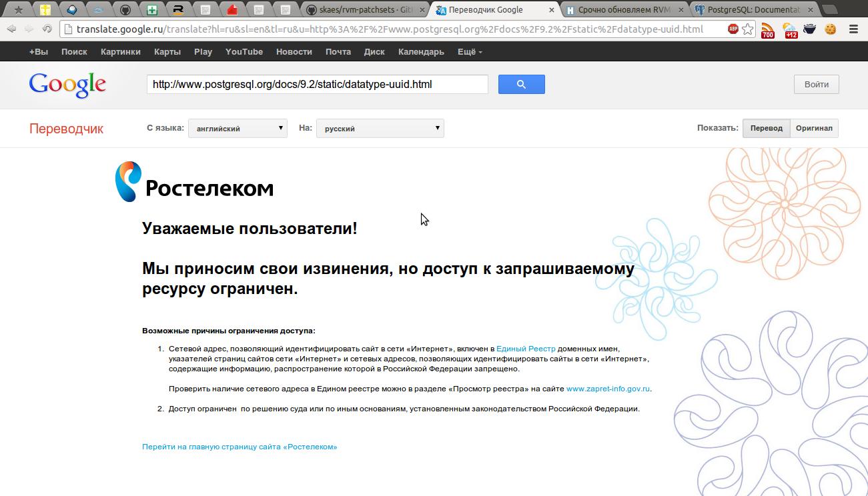Open the cookie extension icon
Image resolution: width=868 pixels, height=496 pixels.
[x=831, y=29]
